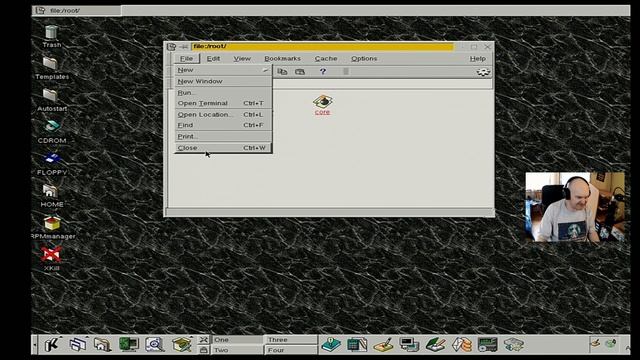Click the Copy icon in the file manager toolbar
Image resolution: width=640 pixels, height=360 pixels.
[x=282, y=72]
